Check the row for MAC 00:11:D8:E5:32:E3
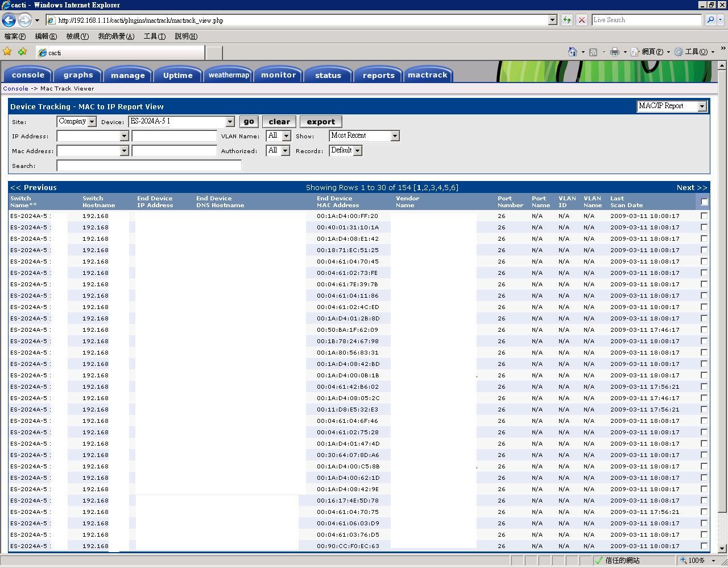This screenshot has width=728, height=568. coord(704,409)
